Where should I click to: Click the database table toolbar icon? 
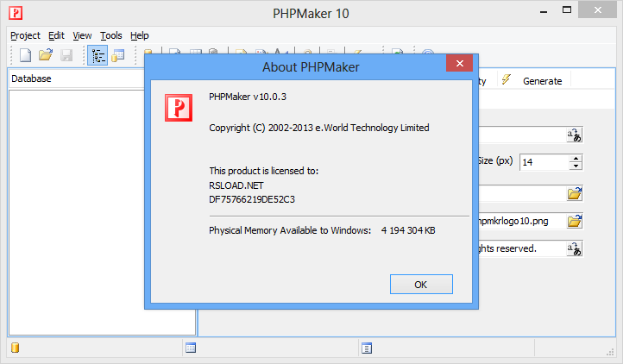click(118, 55)
